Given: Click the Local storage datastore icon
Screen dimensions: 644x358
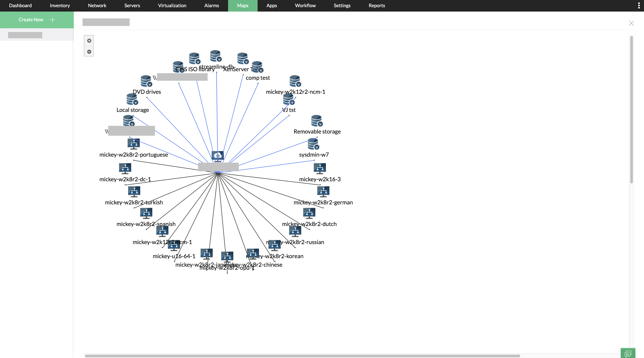Looking at the screenshot, I should pyautogui.click(x=132, y=99).
